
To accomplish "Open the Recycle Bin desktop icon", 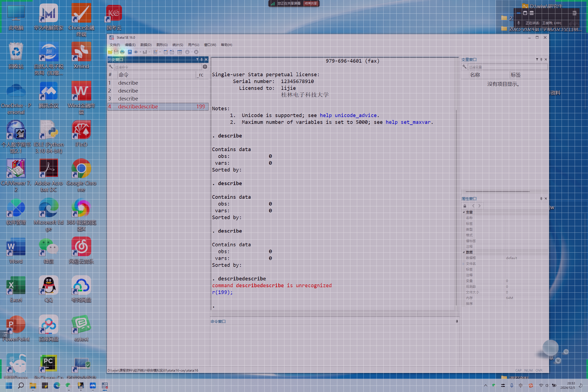I will tap(16, 55).
